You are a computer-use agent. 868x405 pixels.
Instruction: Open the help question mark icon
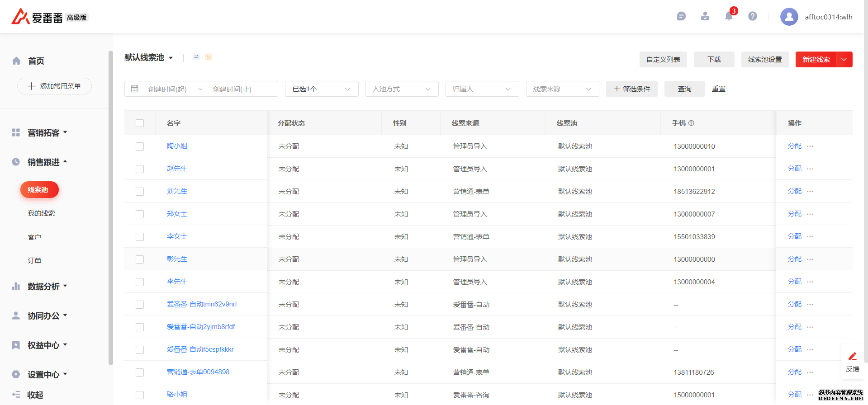(753, 16)
